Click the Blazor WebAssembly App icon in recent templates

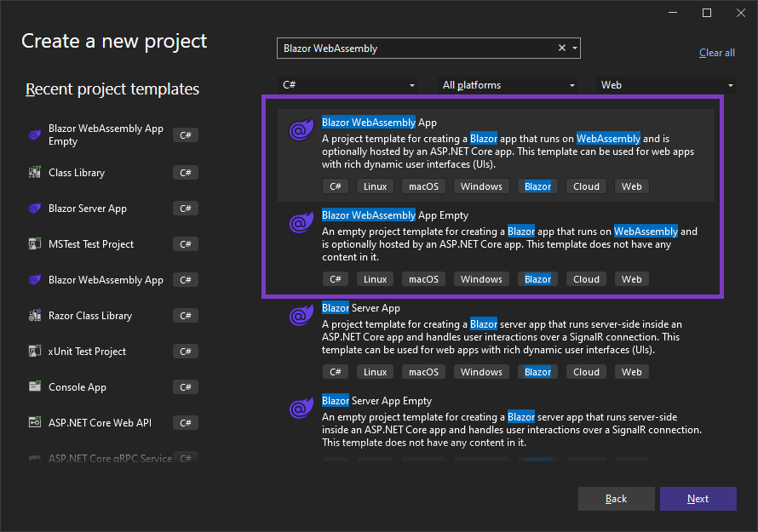[x=35, y=280]
